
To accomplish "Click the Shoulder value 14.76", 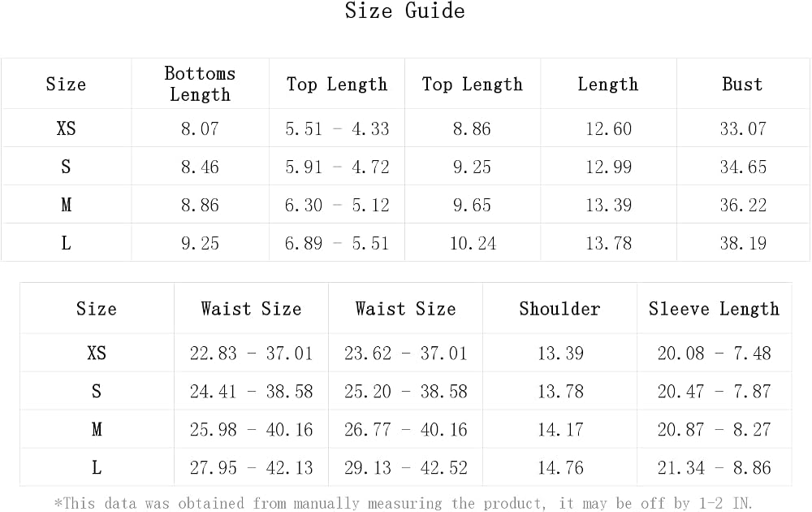I will (560, 468).
